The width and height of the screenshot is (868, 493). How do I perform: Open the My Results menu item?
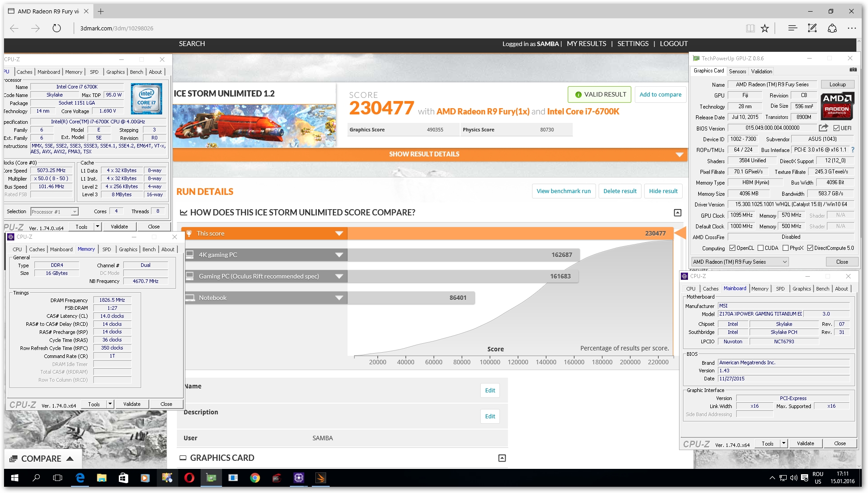587,44
